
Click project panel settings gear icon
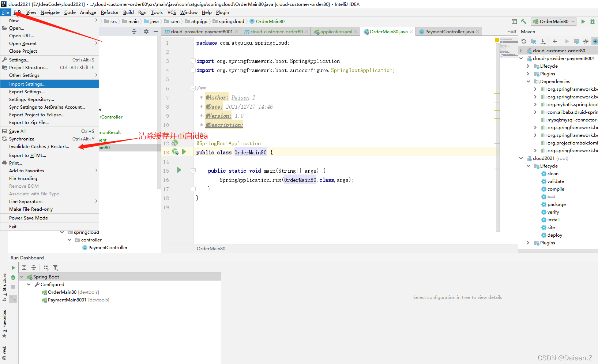point(146,31)
